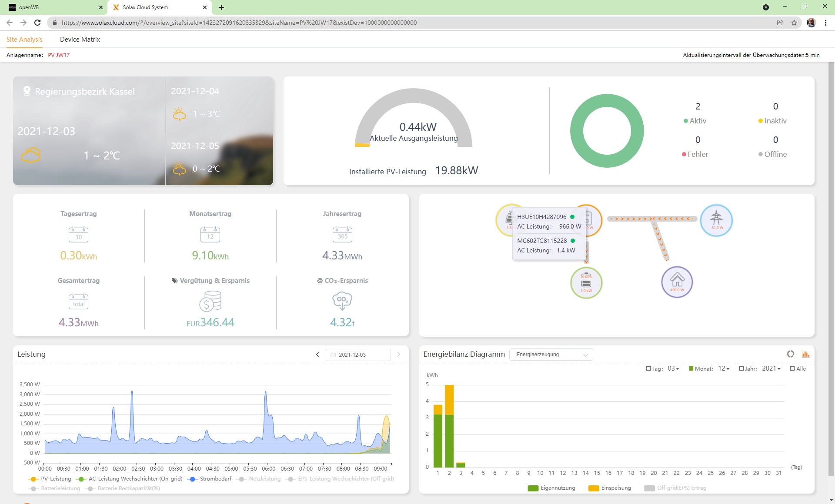Open the Energieerzeugung dropdown

pyautogui.click(x=551, y=355)
